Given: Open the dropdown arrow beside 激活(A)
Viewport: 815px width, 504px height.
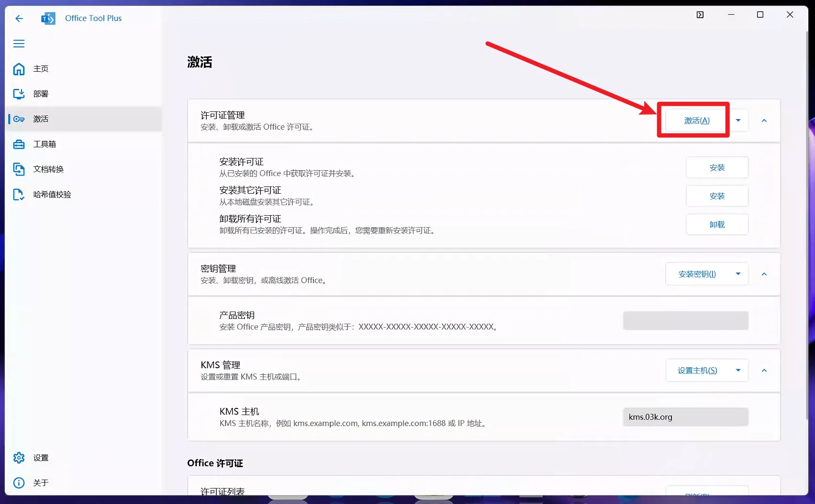Looking at the screenshot, I should (738, 121).
